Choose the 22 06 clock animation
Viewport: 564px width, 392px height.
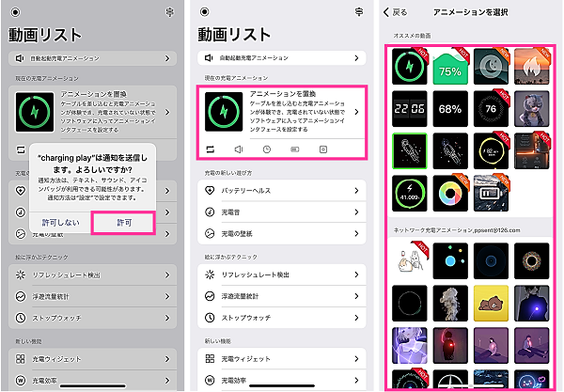coord(409,109)
